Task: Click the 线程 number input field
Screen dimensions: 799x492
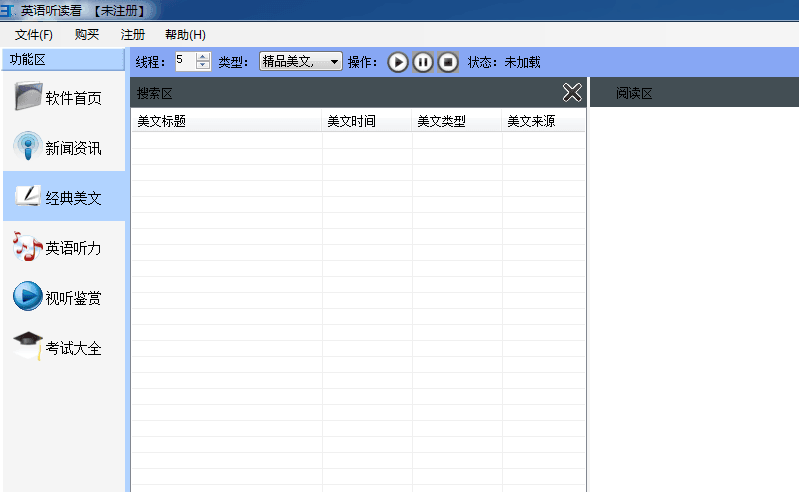Action: [x=185, y=61]
